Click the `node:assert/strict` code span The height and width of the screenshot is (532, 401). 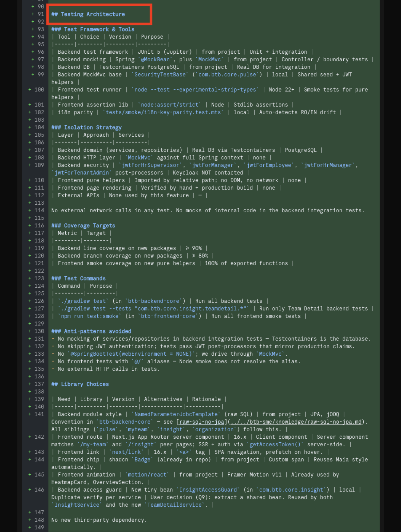[170, 105]
